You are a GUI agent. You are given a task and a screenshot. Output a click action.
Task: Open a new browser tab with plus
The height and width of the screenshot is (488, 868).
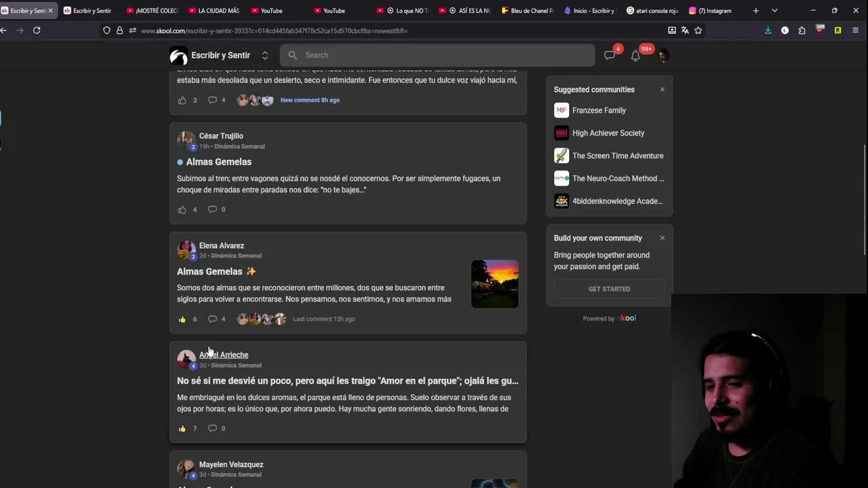point(755,11)
